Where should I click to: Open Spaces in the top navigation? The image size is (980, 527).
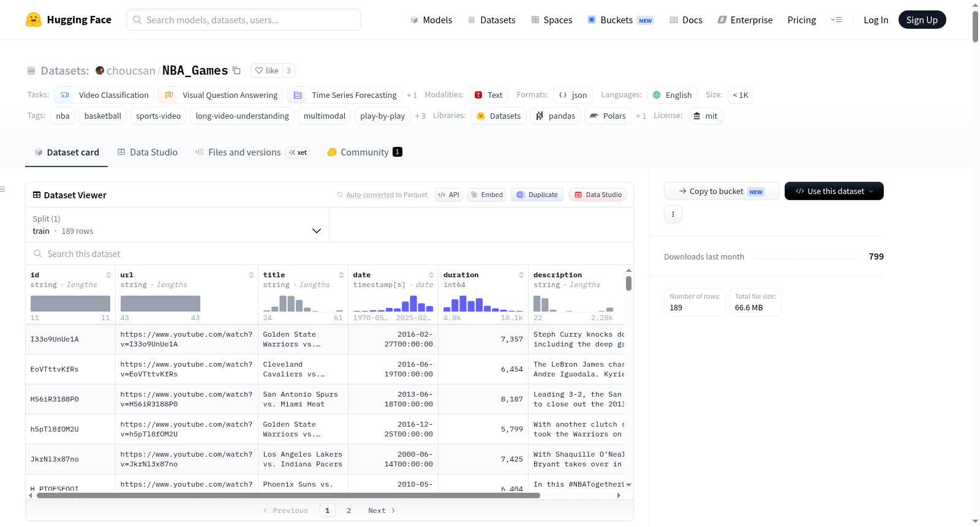tap(552, 20)
